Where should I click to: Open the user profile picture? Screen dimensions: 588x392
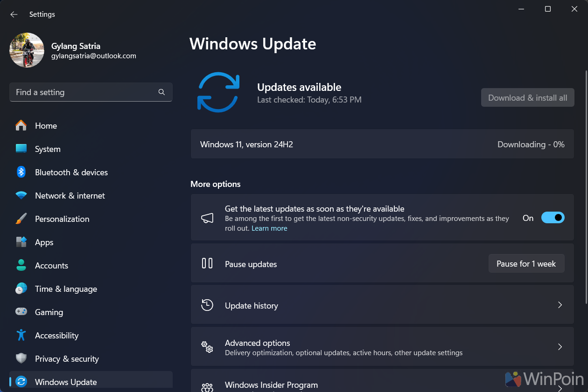click(x=27, y=50)
